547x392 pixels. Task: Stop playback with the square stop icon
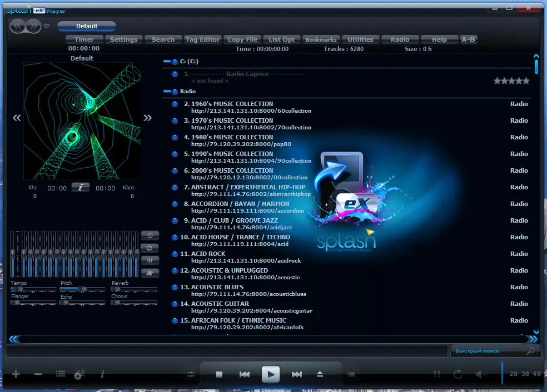click(219, 374)
